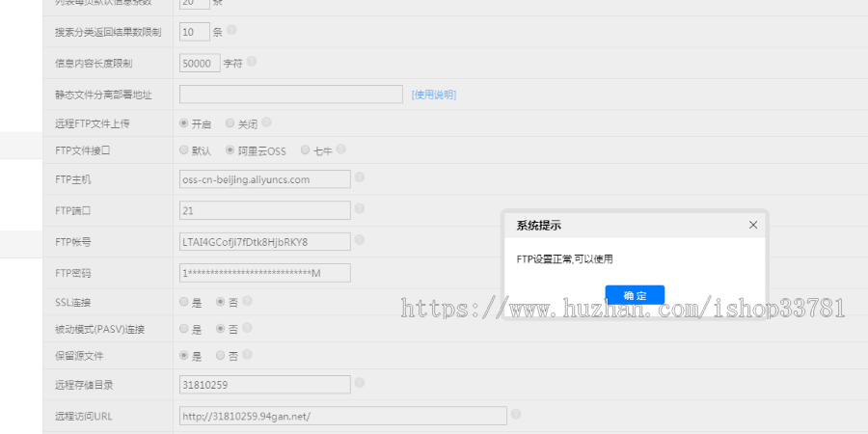
Task: Click the message FTP设置正常,可以使用
Action: pos(564,259)
